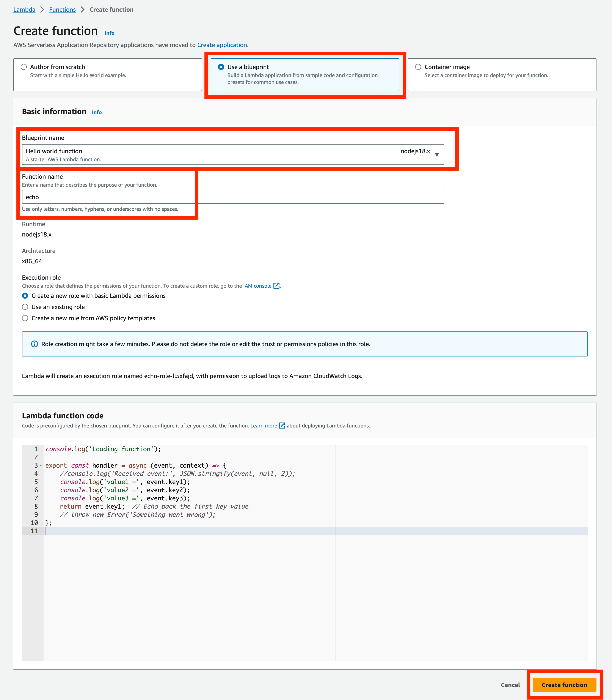
Task: Navigate to Functions via breadcrumb
Action: point(63,9)
